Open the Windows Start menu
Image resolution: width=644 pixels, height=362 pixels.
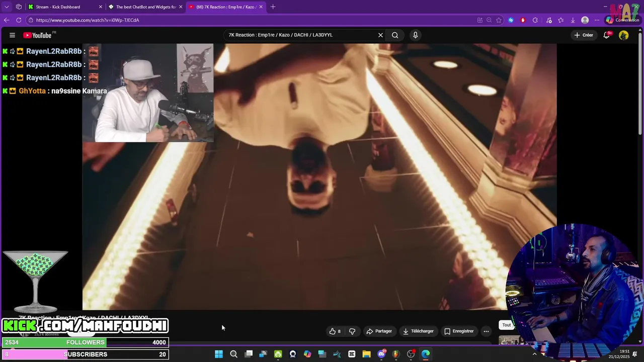[219, 354]
